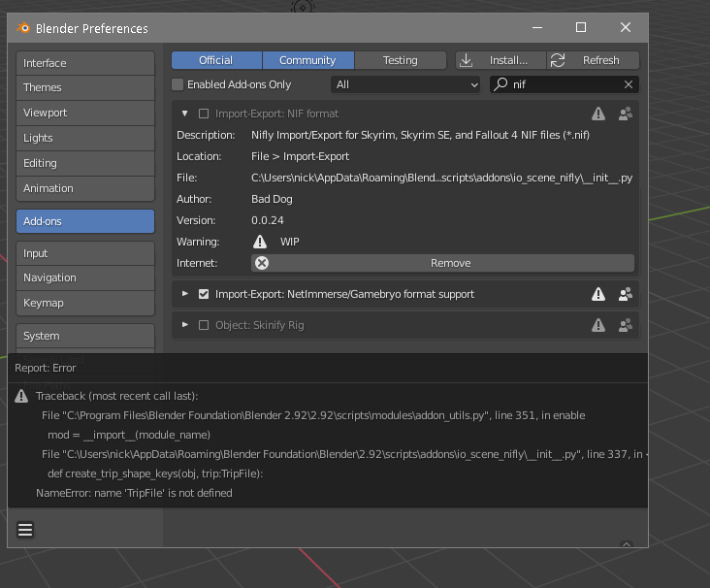Click Remove to uninstall the NIF add-on
Screen dimensions: 710x588
click(442, 263)
